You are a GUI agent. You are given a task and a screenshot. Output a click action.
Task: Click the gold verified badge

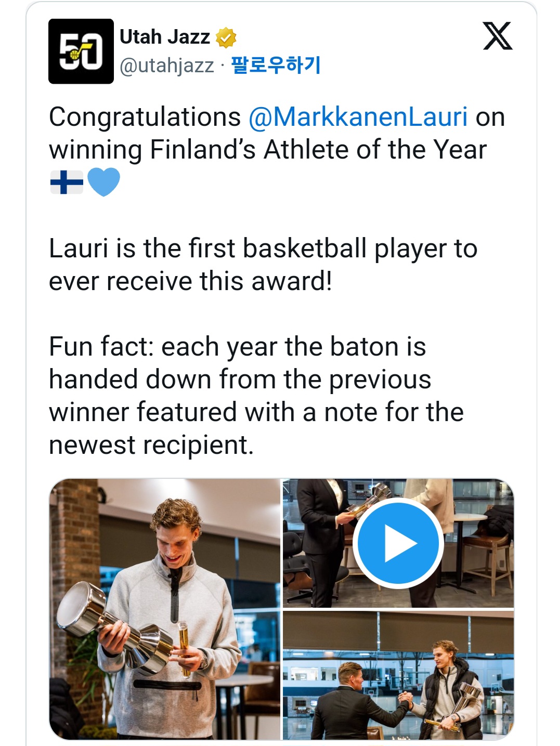226,37
